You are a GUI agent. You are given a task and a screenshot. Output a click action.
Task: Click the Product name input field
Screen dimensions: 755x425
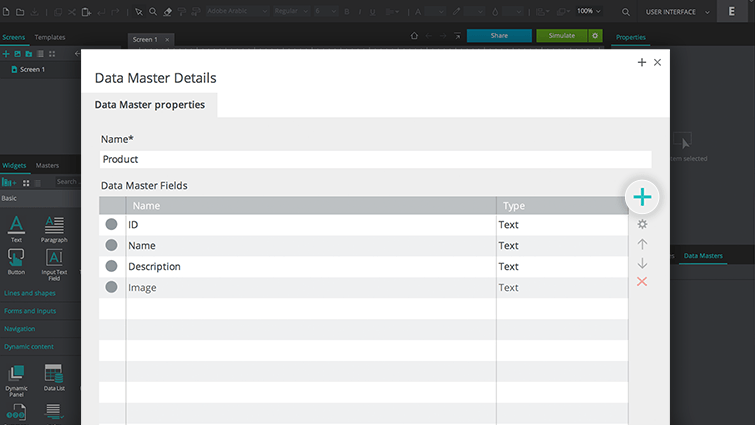pyautogui.click(x=376, y=159)
